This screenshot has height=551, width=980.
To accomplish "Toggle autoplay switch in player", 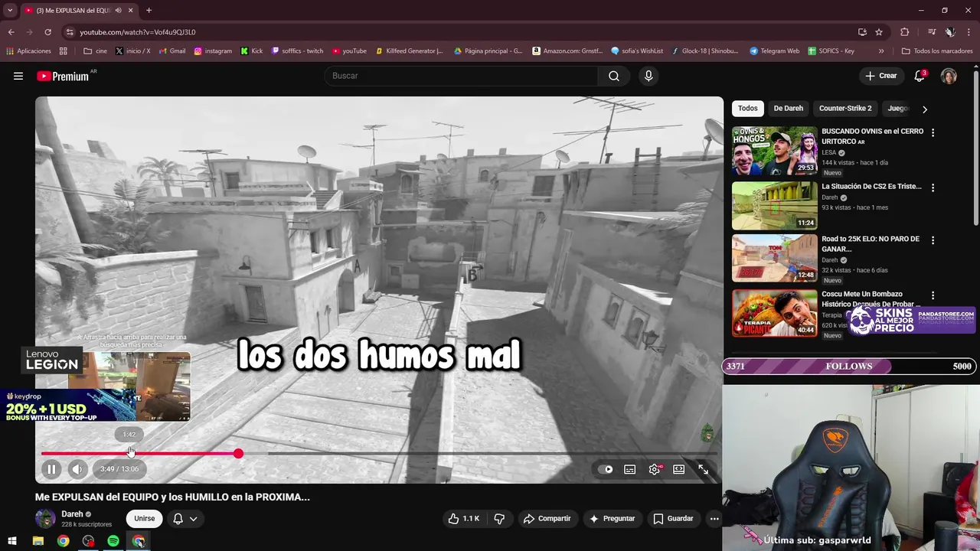I will pos(606,469).
